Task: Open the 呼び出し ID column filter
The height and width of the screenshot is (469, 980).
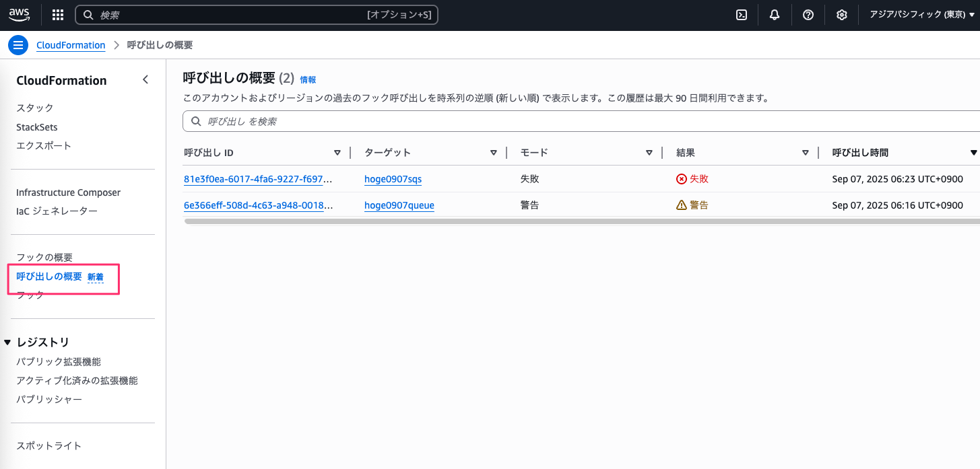Action: point(337,152)
